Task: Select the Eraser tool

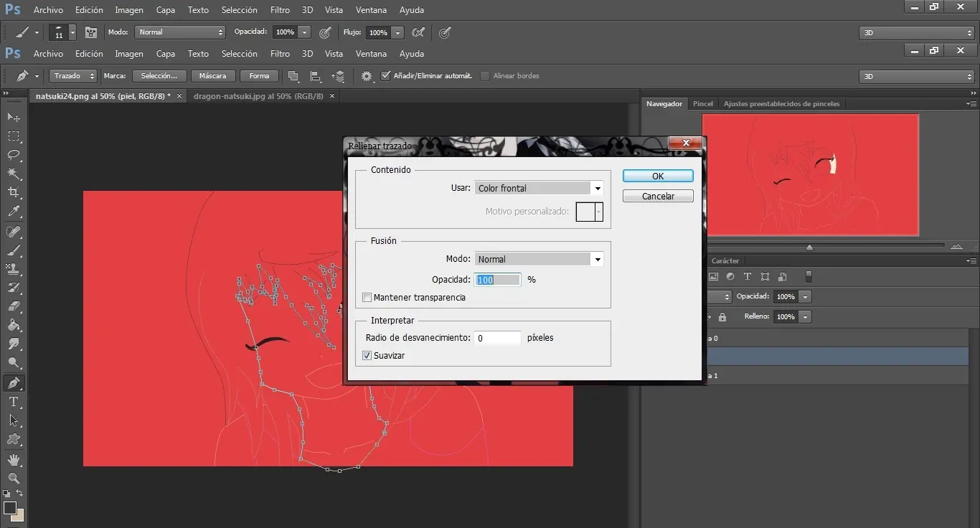Action: pyautogui.click(x=14, y=306)
